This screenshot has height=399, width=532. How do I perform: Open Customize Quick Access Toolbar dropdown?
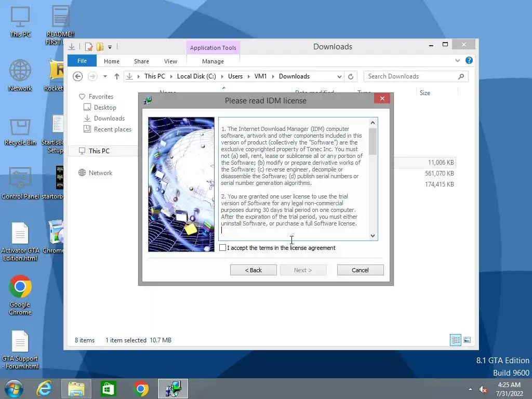(x=110, y=47)
